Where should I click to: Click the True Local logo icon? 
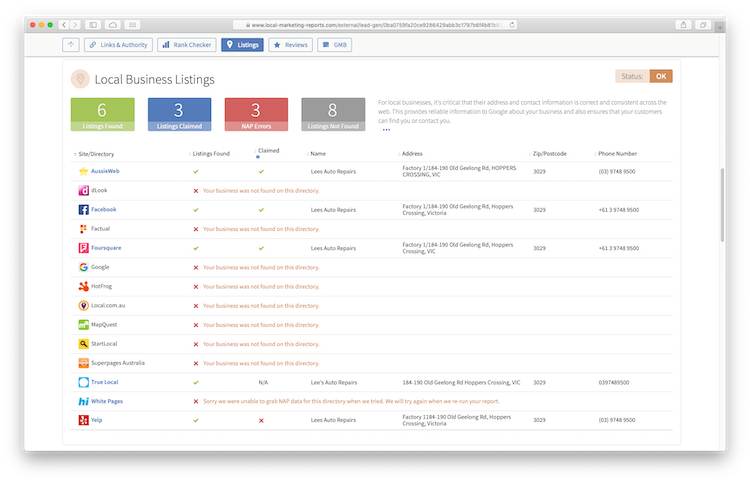[83, 382]
